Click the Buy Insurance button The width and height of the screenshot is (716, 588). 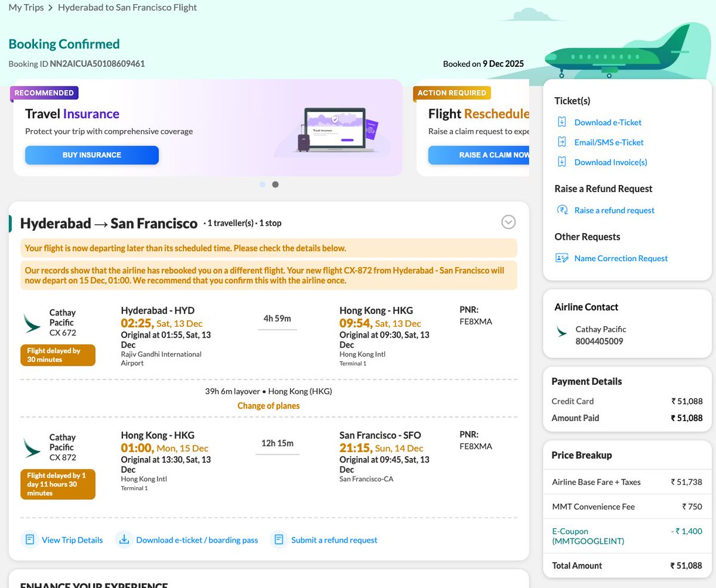click(92, 155)
